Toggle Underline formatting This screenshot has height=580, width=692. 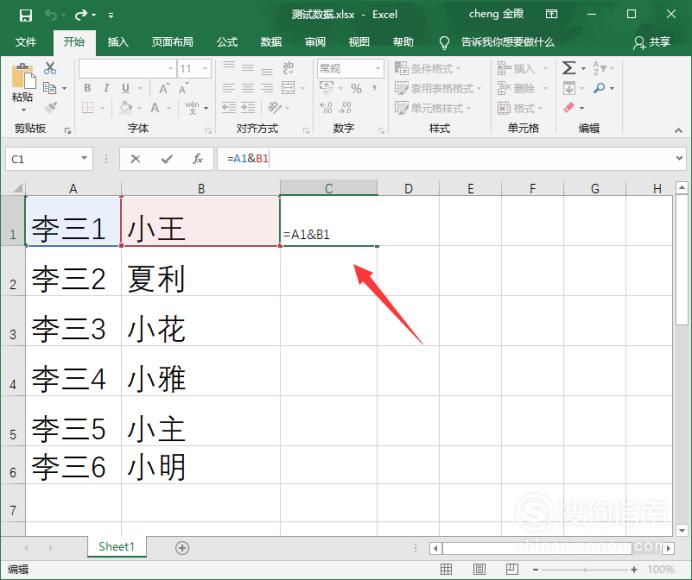tap(126, 88)
